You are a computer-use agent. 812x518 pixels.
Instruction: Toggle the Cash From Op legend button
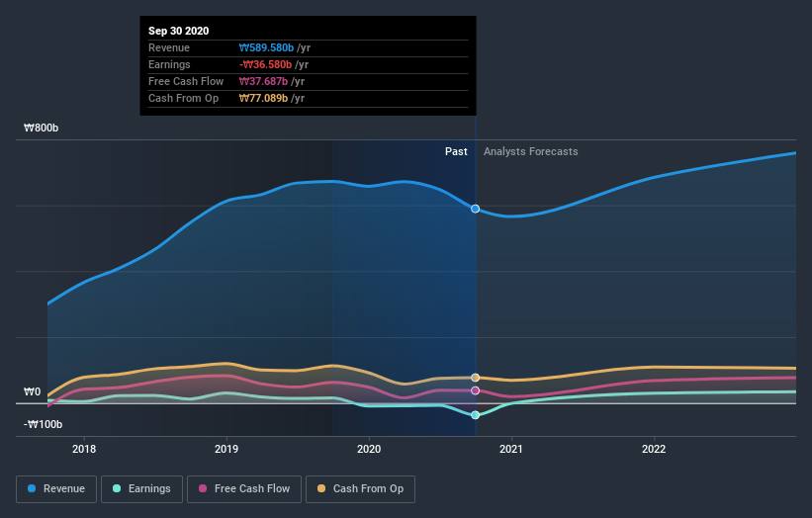(x=360, y=489)
